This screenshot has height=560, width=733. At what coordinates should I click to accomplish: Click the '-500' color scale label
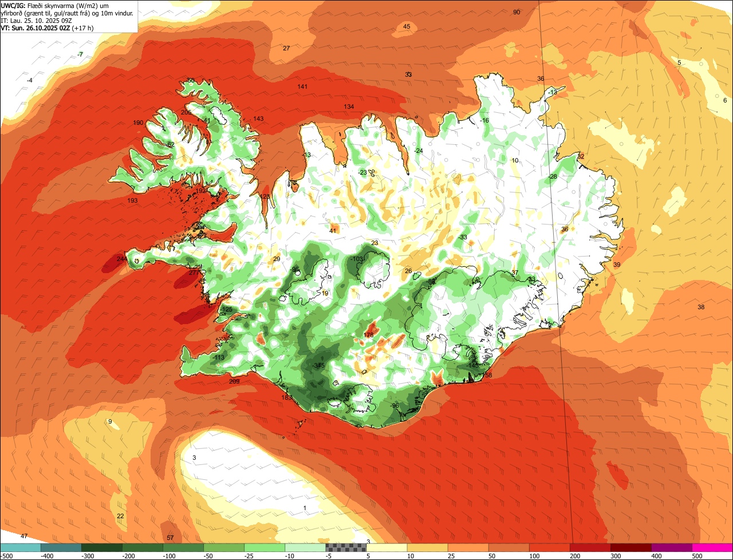coord(6,556)
